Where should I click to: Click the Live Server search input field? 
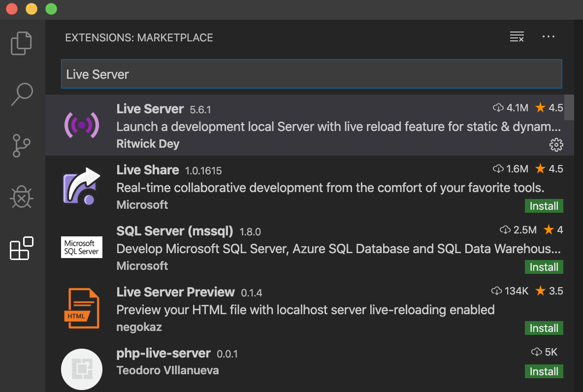[x=312, y=74]
